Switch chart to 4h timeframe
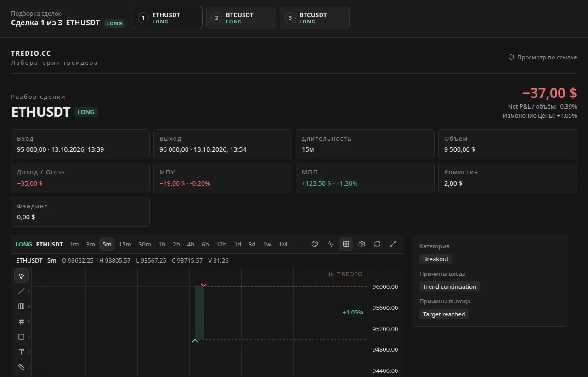This screenshot has width=588, height=377. coord(191,244)
